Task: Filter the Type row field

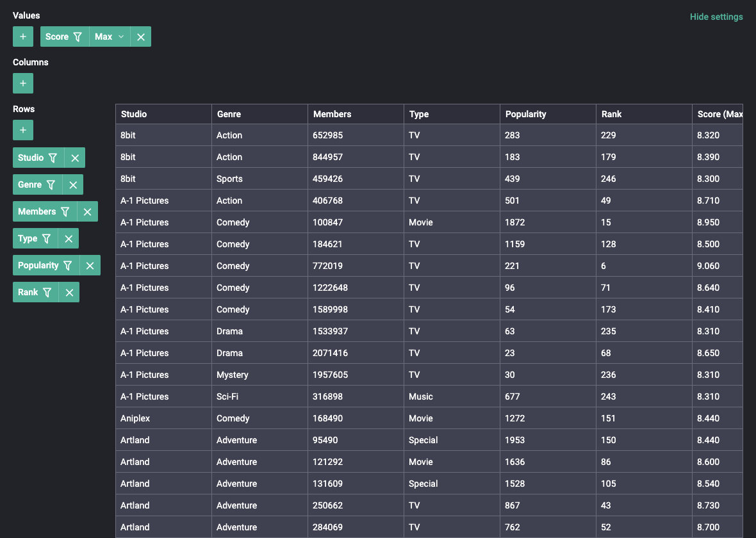Action: pyautogui.click(x=47, y=238)
